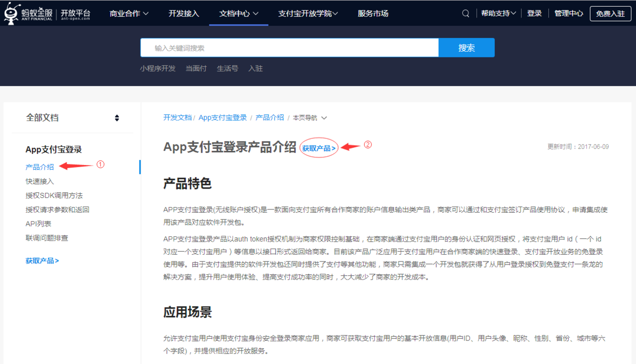Screen dimensions: 636x364
Task: Open 联调问题排查 in the sidebar
Action: [47, 238]
